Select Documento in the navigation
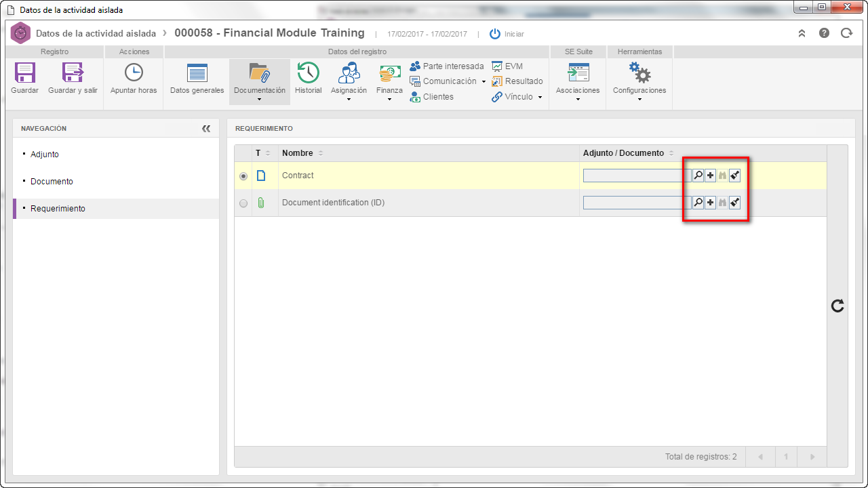Screen dimensions: 868x488 (x=52, y=182)
